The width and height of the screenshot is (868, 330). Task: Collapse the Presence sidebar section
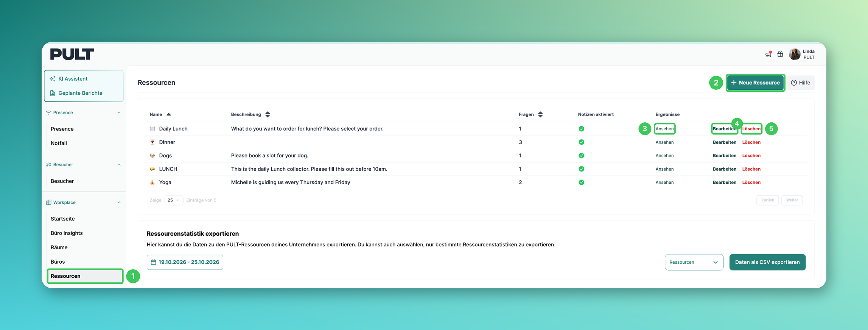click(119, 113)
